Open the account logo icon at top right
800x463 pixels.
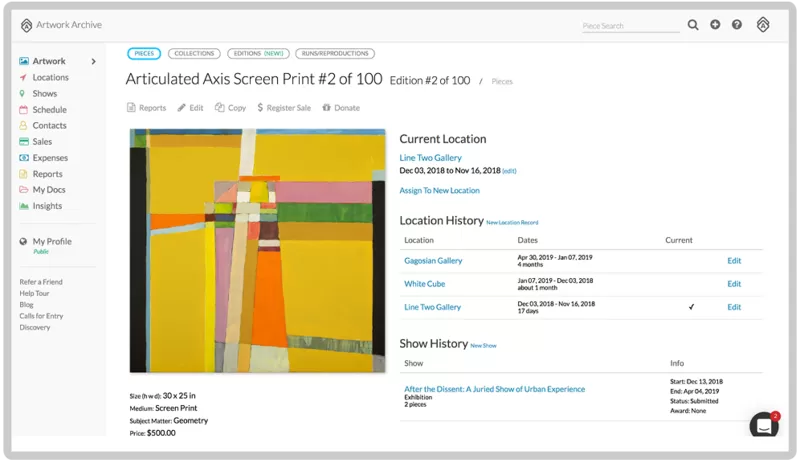pos(763,25)
